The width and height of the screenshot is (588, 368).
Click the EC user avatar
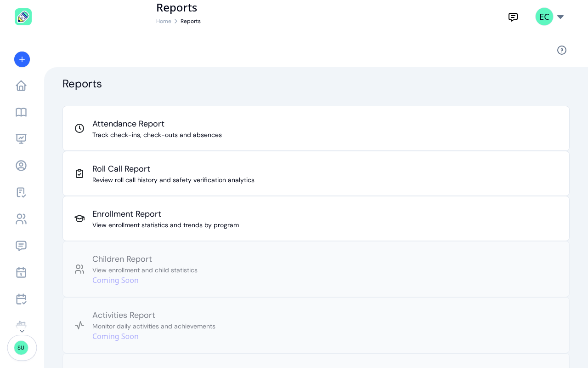(x=544, y=17)
